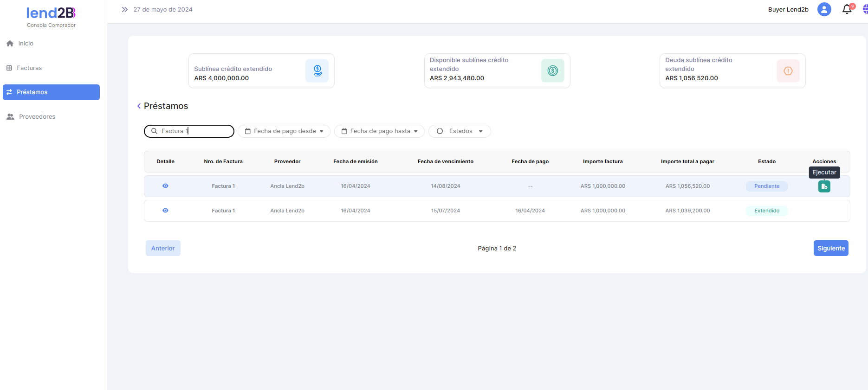View detail of the Extendido invoice row

(165, 211)
